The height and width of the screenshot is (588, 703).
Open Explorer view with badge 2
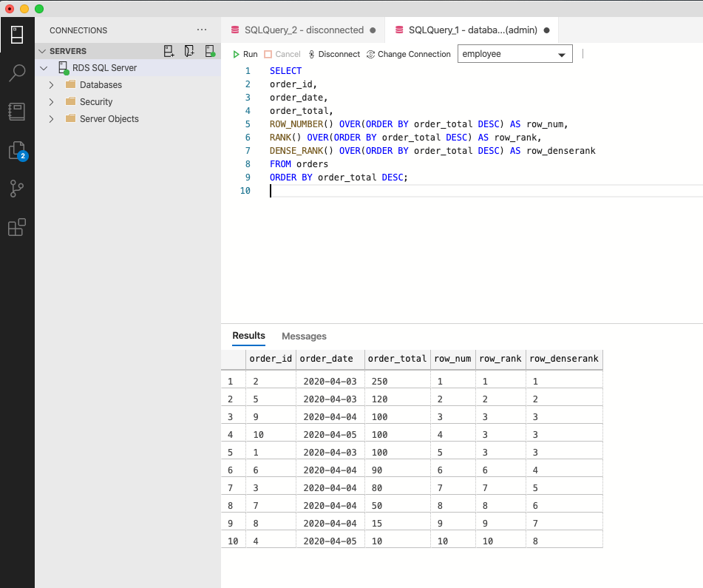17,151
